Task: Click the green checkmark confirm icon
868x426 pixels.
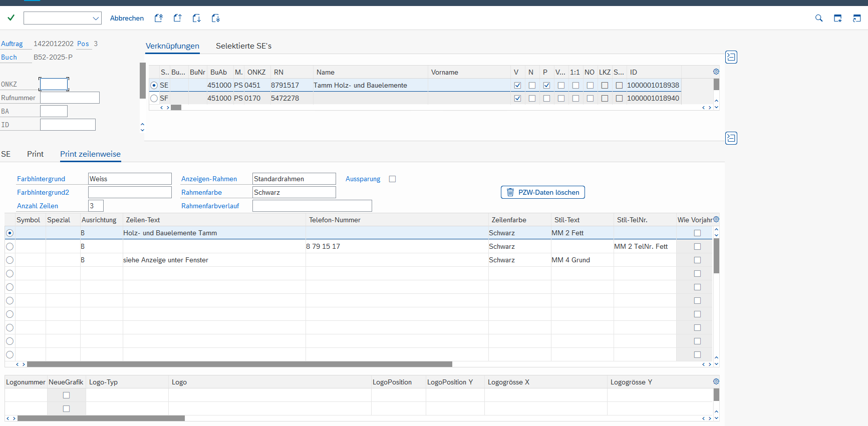Action: coord(11,18)
